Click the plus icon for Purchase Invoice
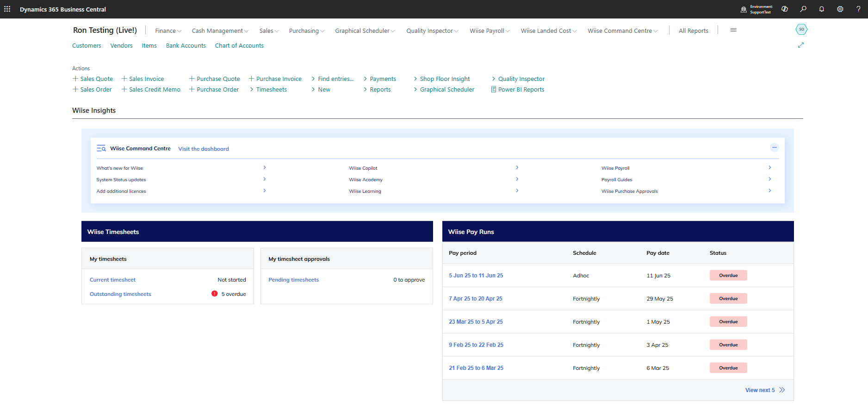Screen dimensions: 868x412 coord(251,79)
